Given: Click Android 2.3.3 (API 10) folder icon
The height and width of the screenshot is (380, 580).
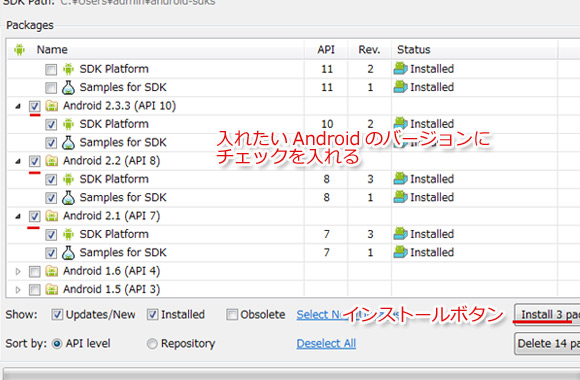Looking at the screenshot, I should (x=52, y=106).
